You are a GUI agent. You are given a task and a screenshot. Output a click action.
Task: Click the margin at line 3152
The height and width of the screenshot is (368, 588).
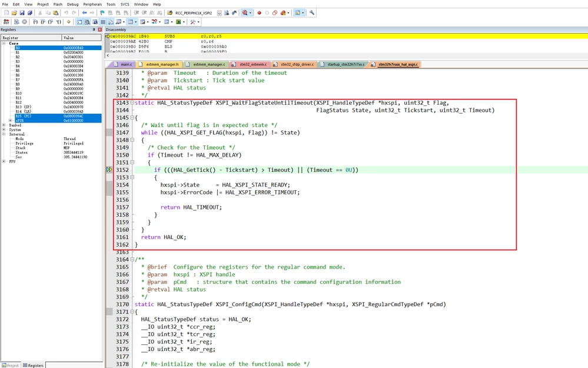(109, 170)
